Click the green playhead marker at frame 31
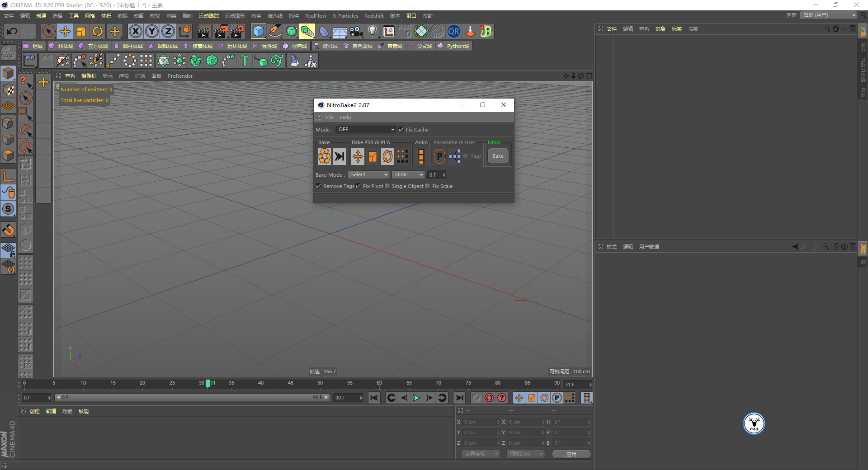 point(208,383)
